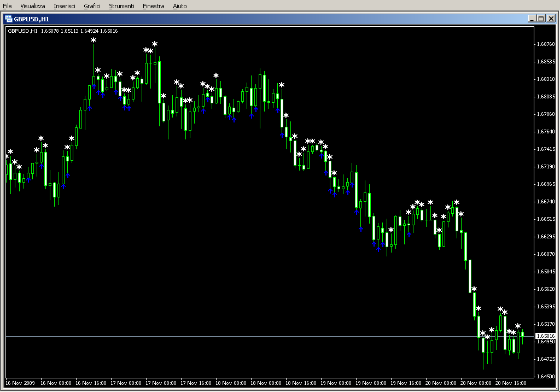This screenshot has width=560, height=392.
Task: Click time axis label 17 Nov 08:00
Action: pyautogui.click(x=161, y=383)
